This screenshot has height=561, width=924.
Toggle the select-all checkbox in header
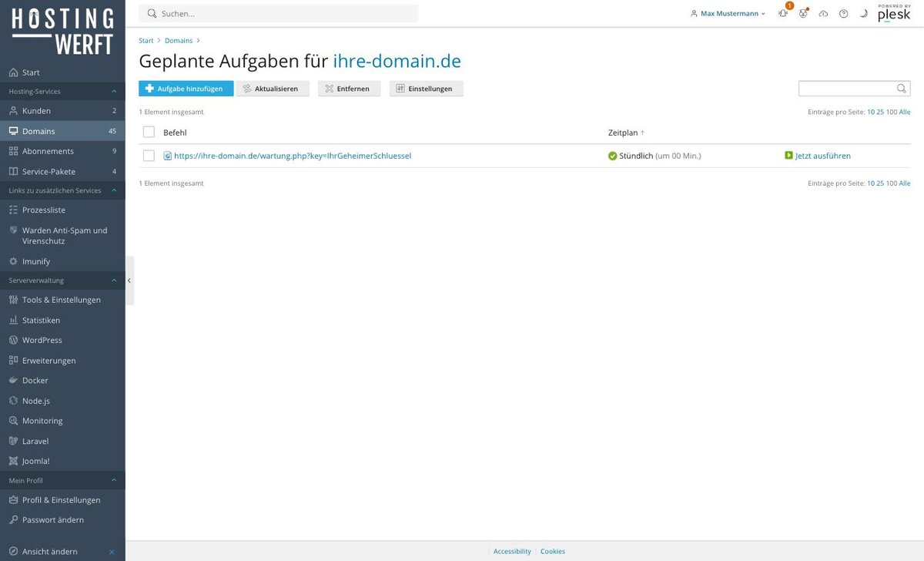tap(149, 133)
